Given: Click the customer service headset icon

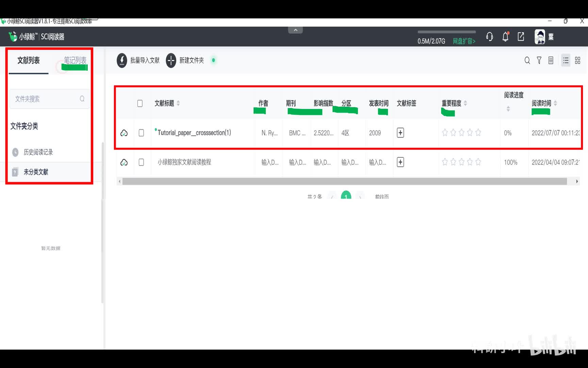Looking at the screenshot, I should tap(489, 37).
